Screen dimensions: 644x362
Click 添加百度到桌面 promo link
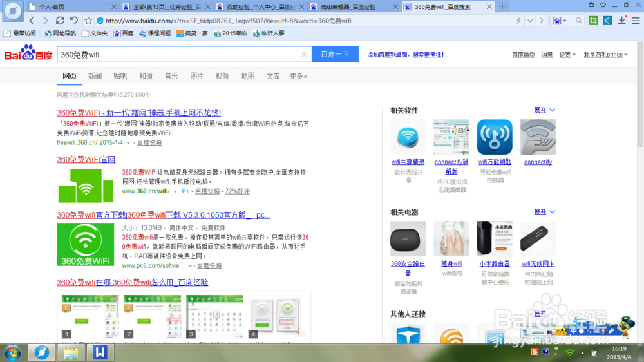pyautogui.click(x=405, y=55)
